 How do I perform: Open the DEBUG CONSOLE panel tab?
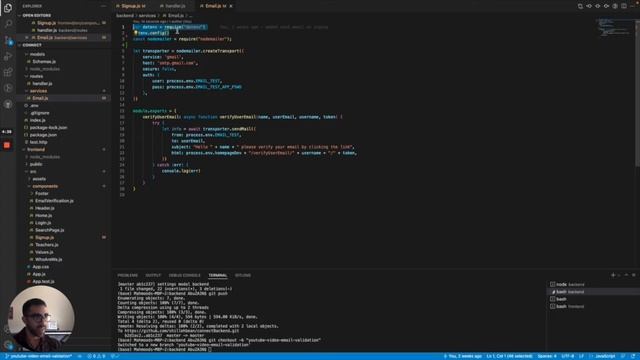(184, 275)
